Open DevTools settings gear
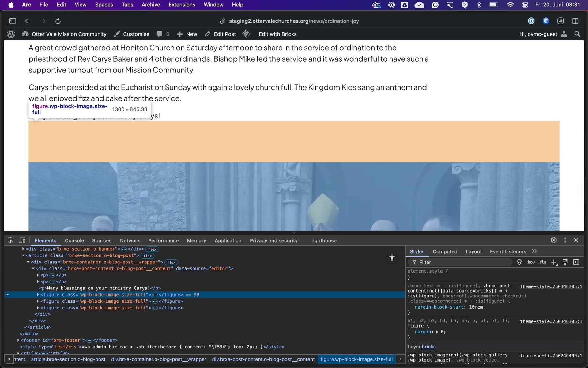 pyautogui.click(x=554, y=240)
